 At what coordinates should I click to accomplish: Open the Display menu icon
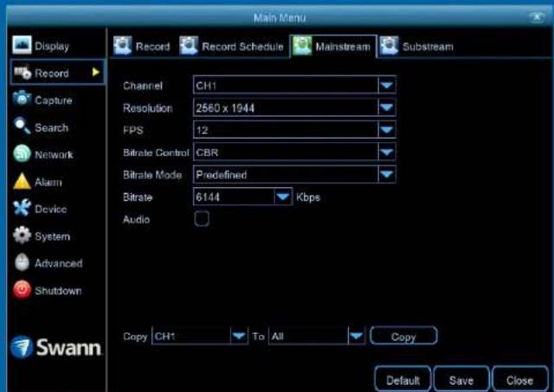[22, 45]
